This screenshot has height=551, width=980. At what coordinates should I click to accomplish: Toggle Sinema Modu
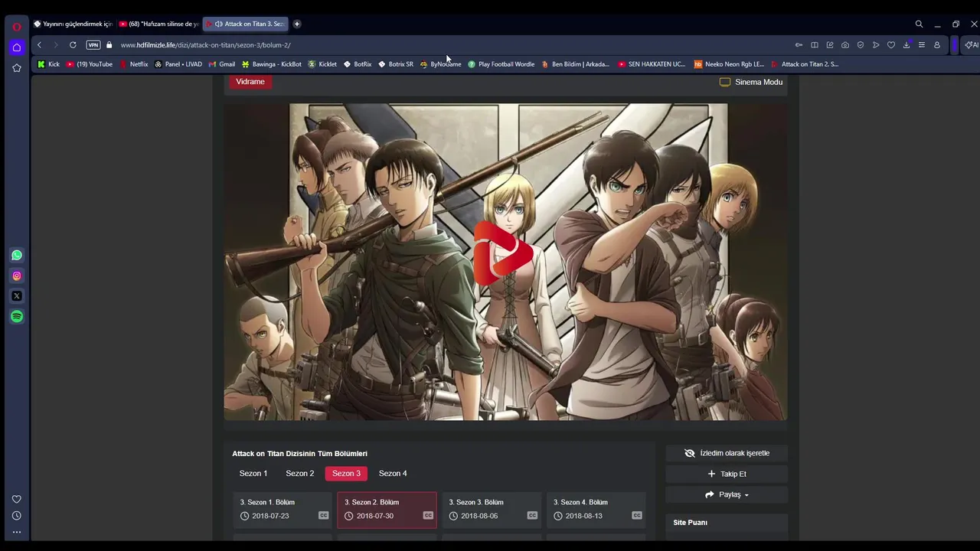coord(751,82)
